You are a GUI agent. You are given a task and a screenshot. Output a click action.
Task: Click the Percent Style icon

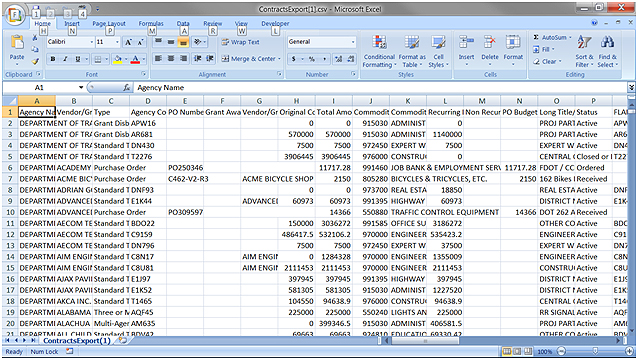tap(312, 59)
